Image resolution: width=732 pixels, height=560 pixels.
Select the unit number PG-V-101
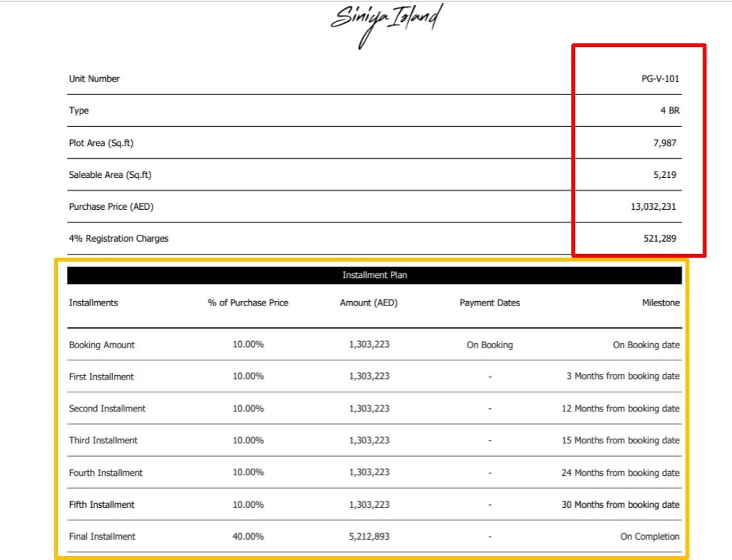660,79
